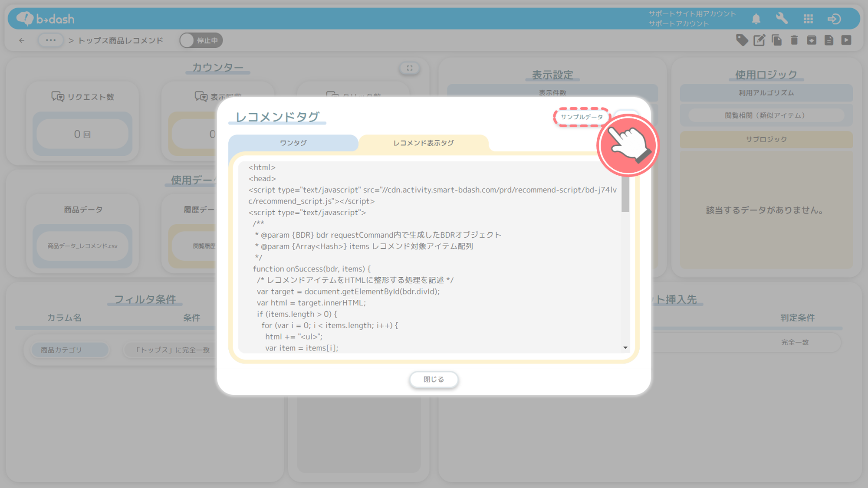
Task: Click the scrollbar down arrow
Action: click(625, 347)
